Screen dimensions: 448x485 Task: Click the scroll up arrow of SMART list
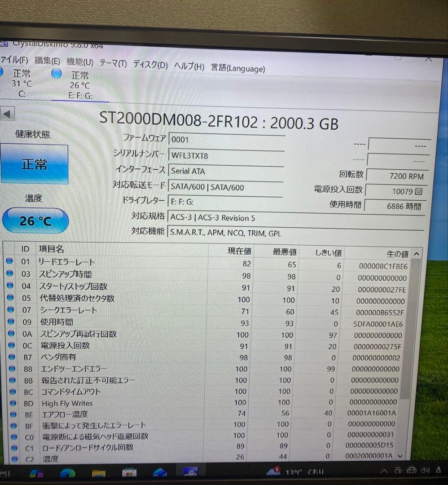pyautogui.click(x=417, y=254)
